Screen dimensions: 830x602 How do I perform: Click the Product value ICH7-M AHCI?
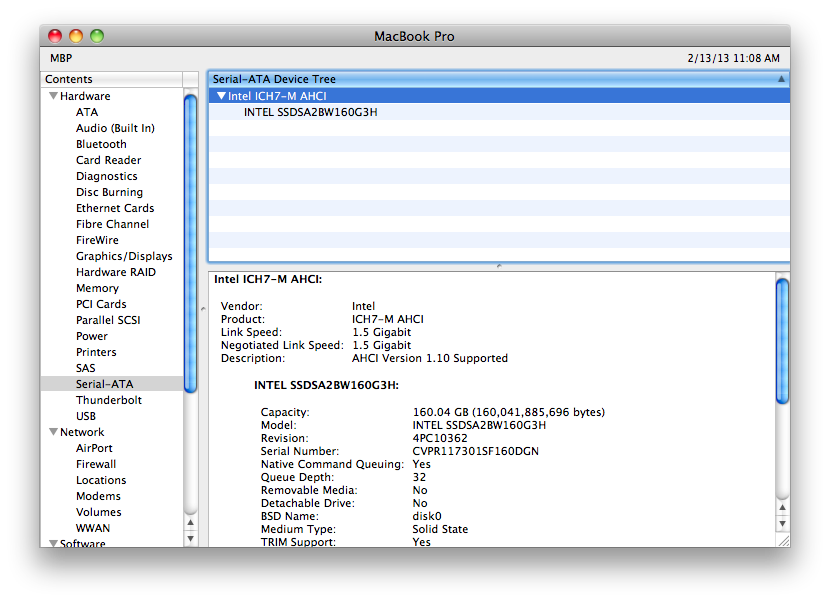(388, 319)
